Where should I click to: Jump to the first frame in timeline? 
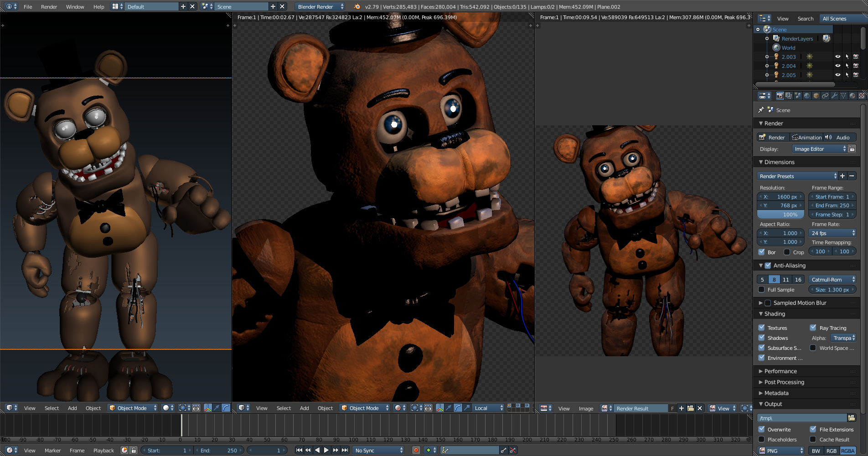point(299,450)
